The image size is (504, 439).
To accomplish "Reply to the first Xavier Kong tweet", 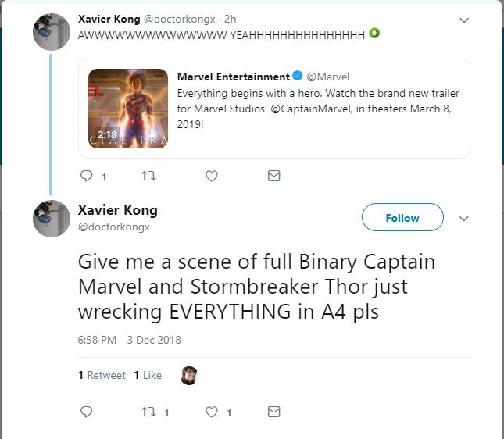I will click(x=87, y=177).
